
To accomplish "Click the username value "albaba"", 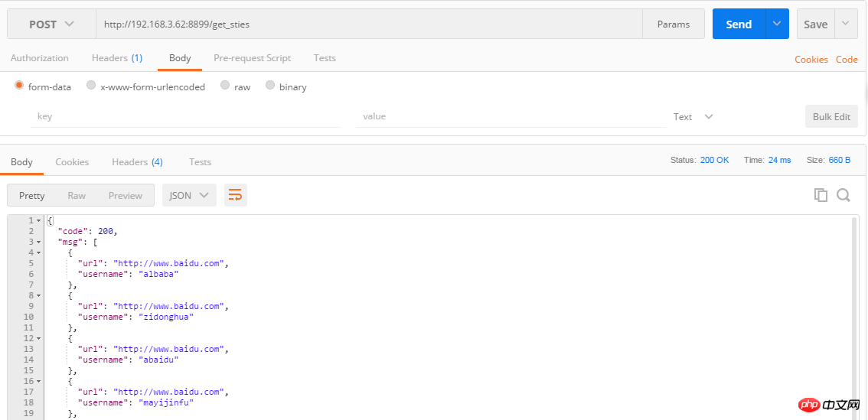I will click(158, 274).
